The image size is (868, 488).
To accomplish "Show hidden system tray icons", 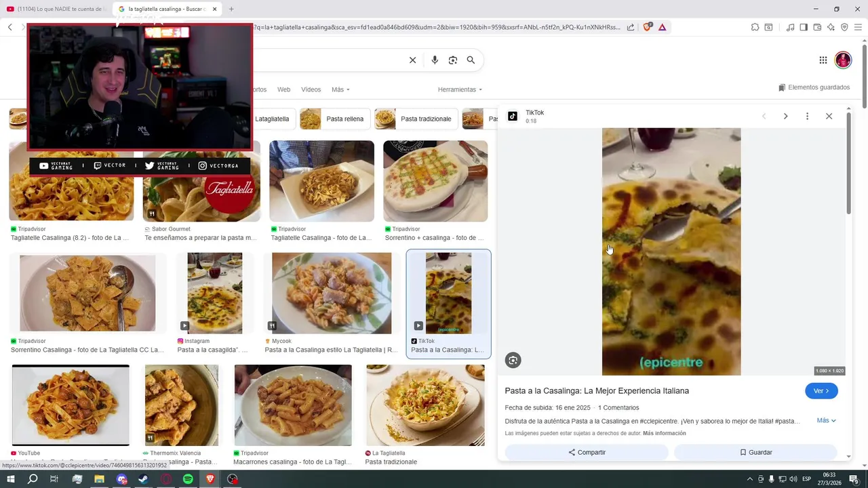I will (749, 479).
